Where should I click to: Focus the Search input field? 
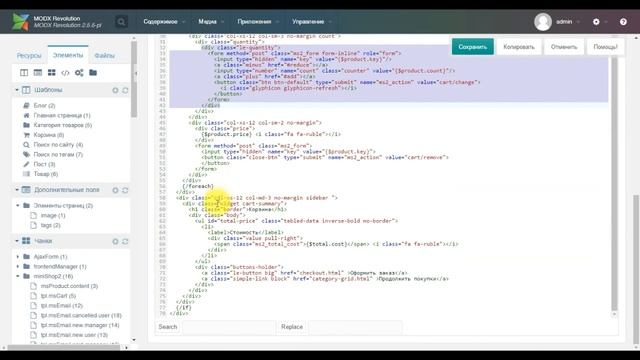pos(229,327)
